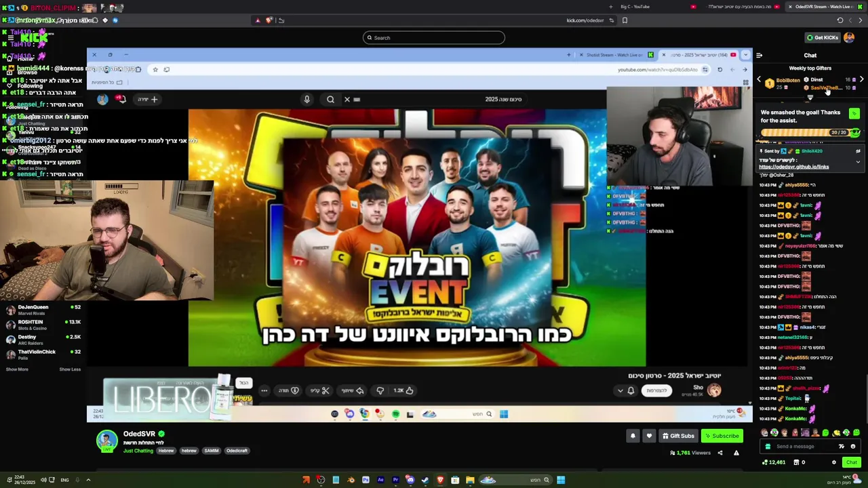The image size is (868, 488).
Task: Click Show Less in sidebar
Action: [70, 369]
